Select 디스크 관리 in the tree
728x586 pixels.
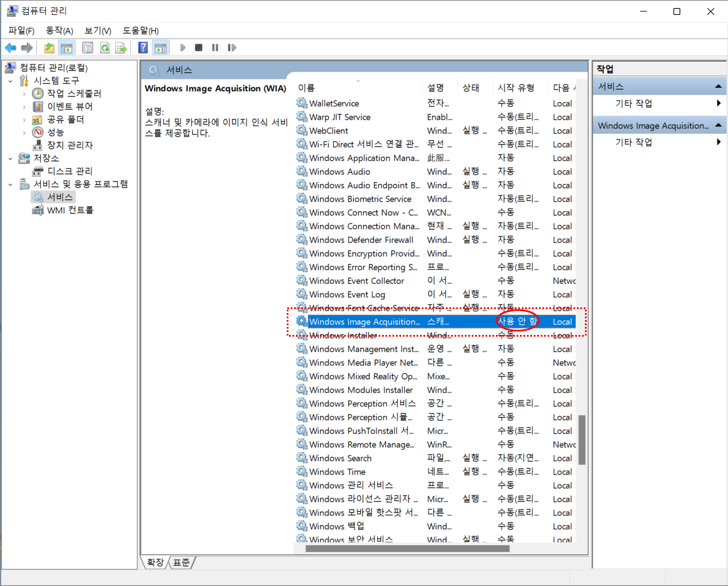tap(70, 171)
